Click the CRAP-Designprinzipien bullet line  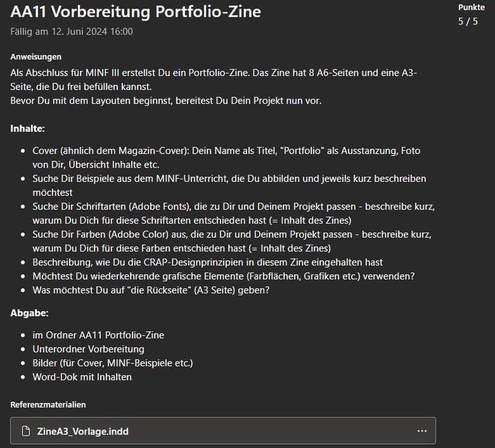(206, 262)
